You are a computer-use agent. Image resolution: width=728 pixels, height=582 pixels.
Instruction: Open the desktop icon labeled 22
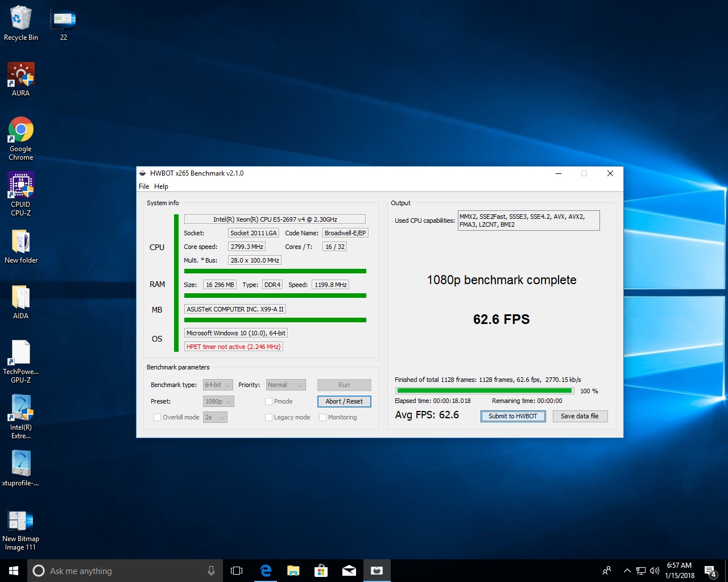tap(63, 24)
